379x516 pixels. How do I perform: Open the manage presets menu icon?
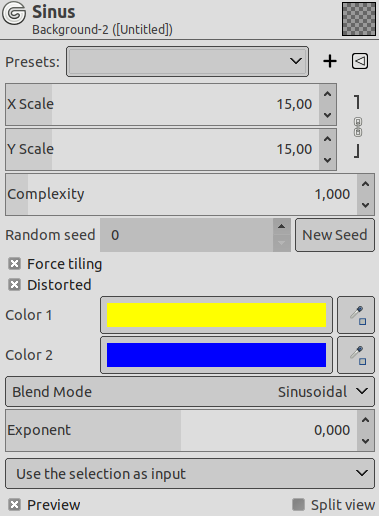click(x=360, y=61)
